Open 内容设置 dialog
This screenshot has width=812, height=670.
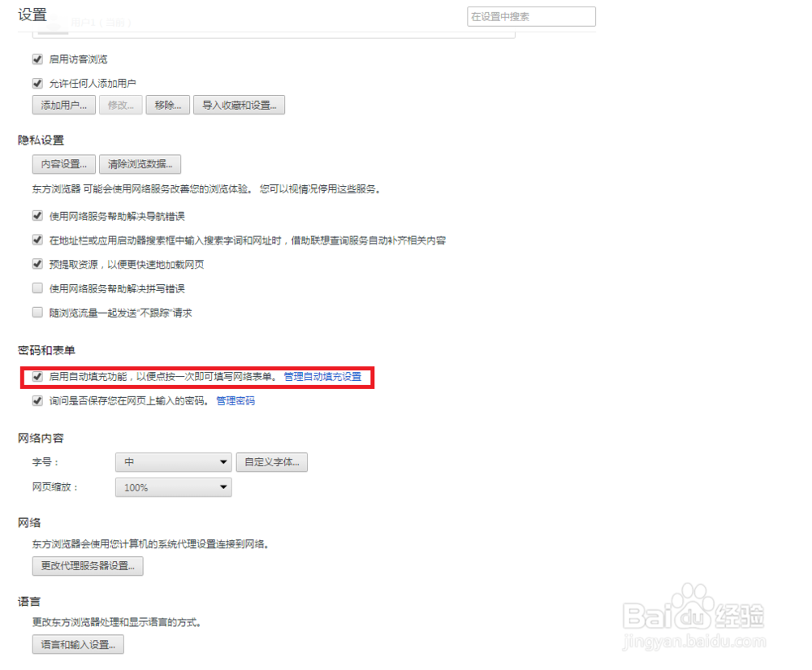(63, 163)
